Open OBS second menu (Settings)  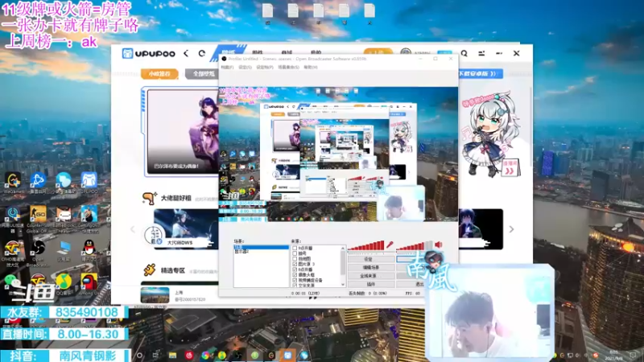pos(245,68)
